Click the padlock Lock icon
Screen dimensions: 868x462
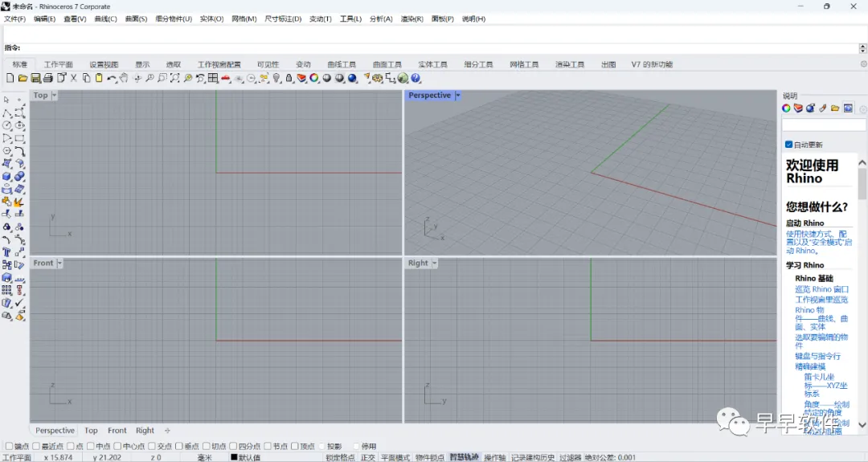point(289,78)
